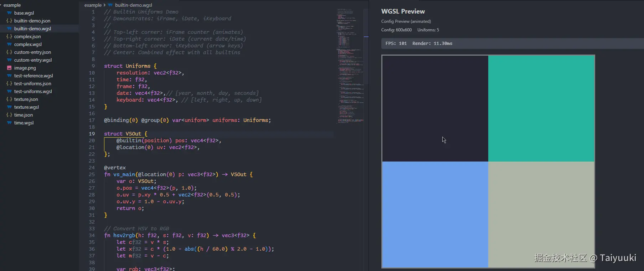Click the braces icon beside custom-entry.json
The width and height of the screenshot is (644, 271).
[x=9, y=52]
